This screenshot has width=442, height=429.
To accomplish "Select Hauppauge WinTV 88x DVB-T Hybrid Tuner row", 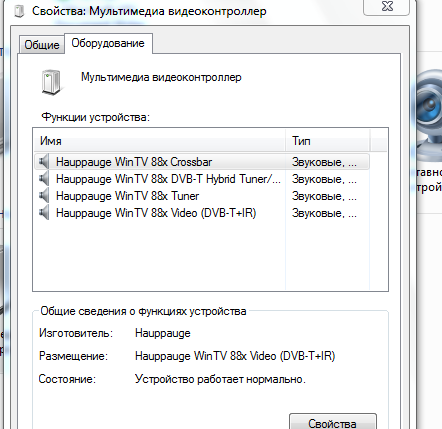I will 202,179.
